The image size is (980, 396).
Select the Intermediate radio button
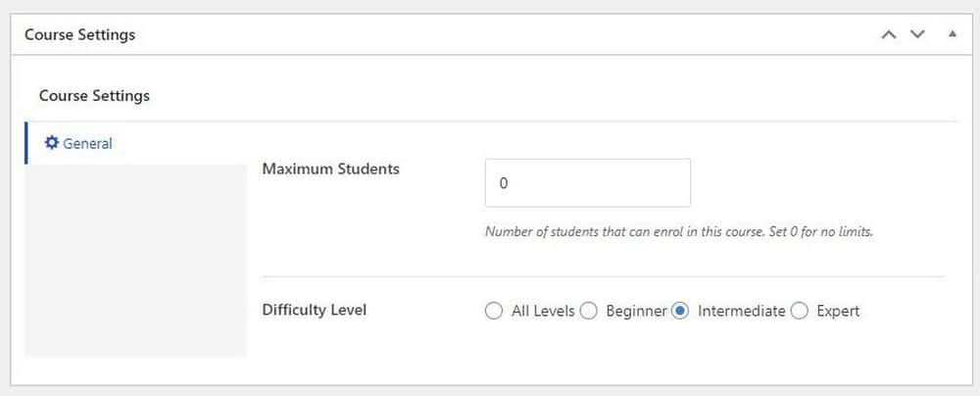(680, 311)
